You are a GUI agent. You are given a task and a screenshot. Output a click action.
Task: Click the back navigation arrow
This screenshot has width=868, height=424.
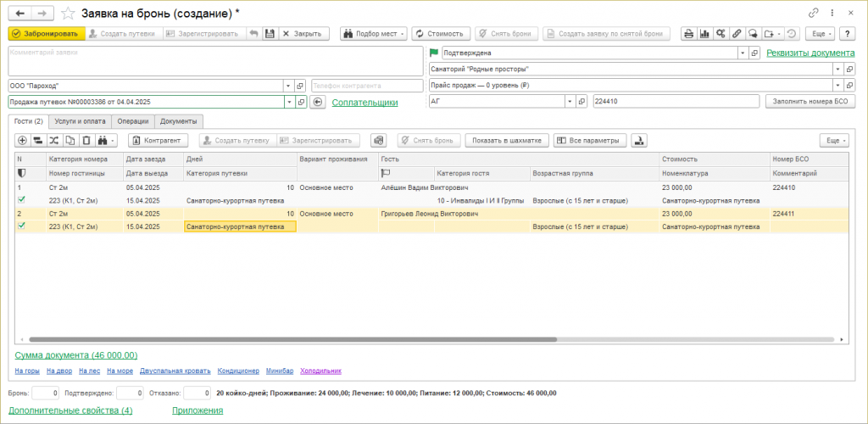(x=20, y=13)
